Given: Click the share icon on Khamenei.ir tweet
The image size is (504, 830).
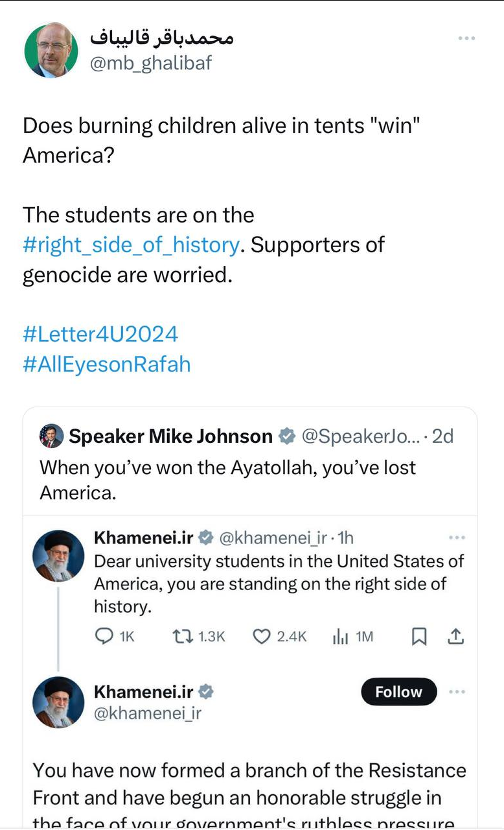Looking at the screenshot, I should click(456, 637).
